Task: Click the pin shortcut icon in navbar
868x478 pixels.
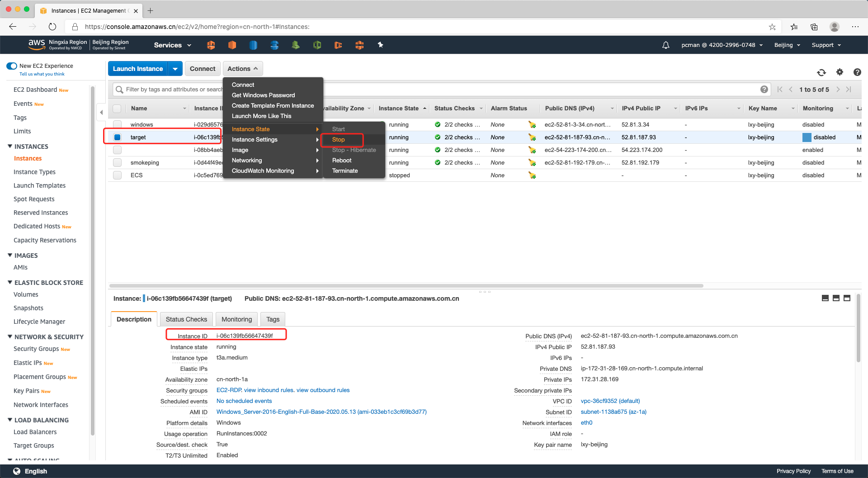Action: click(380, 45)
